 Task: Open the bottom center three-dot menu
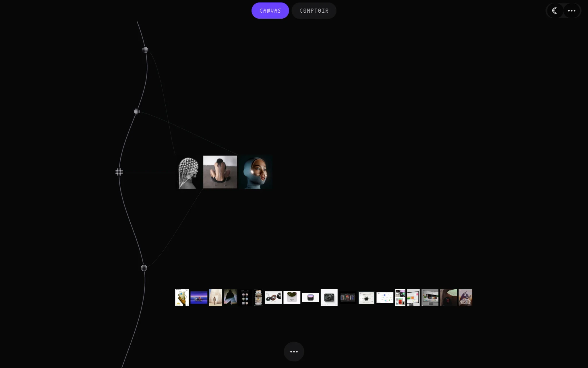[x=294, y=352]
